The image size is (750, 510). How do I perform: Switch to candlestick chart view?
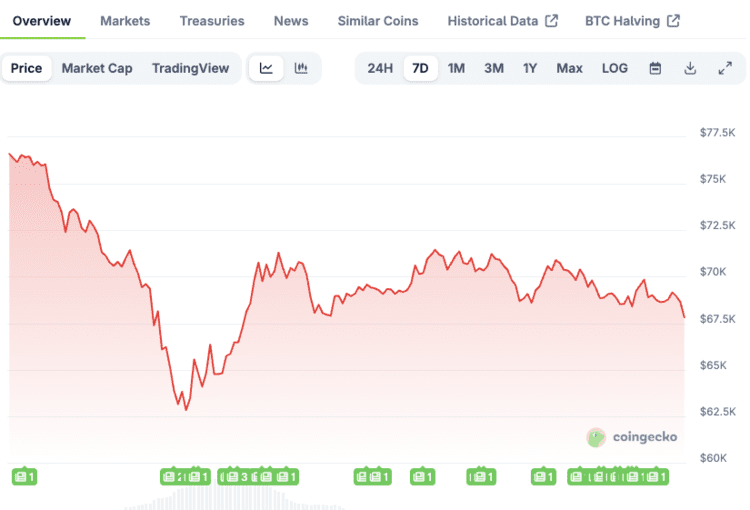[300, 68]
